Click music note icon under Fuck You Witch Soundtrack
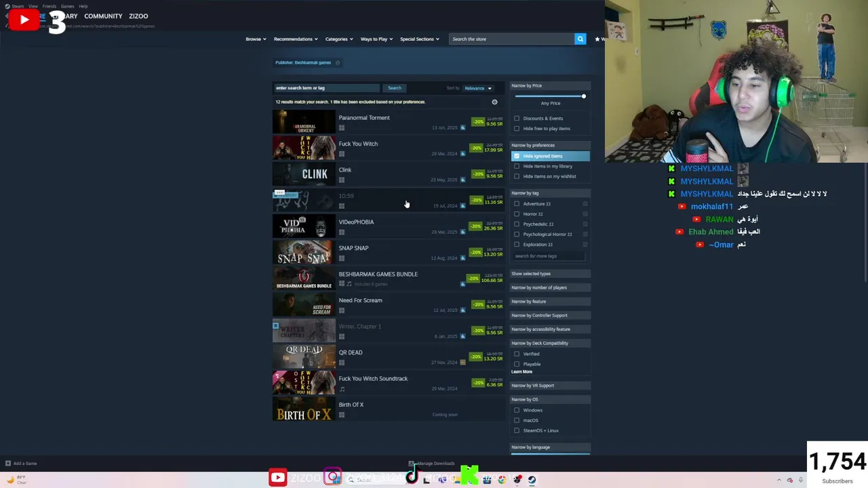Screen dimensions: 868x488 coord(342,389)
